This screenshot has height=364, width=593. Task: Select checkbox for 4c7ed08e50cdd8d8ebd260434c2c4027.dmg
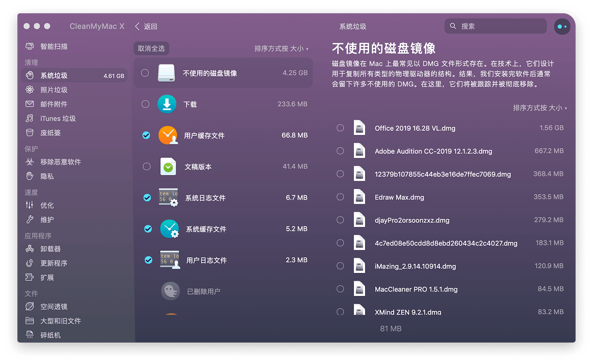(340, 243)
